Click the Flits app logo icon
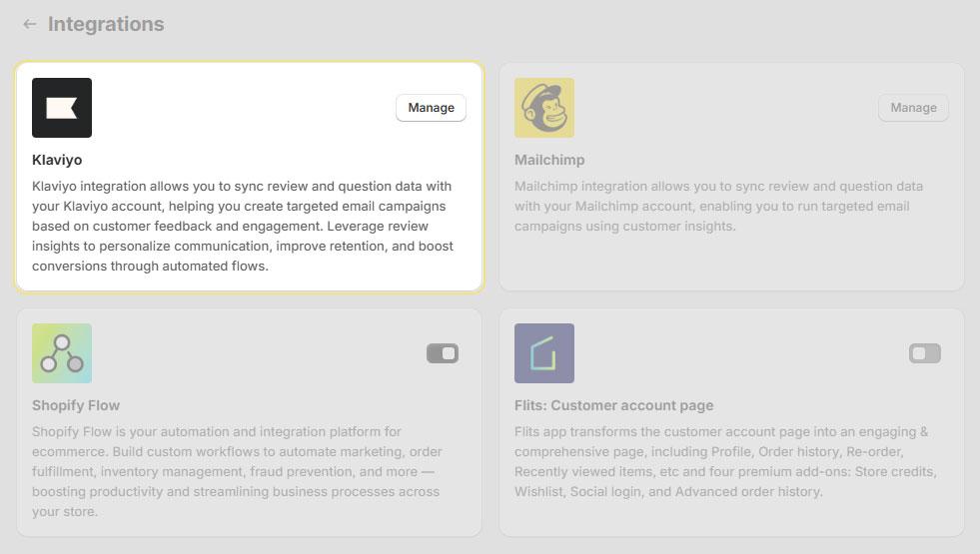 pos(544,353)
